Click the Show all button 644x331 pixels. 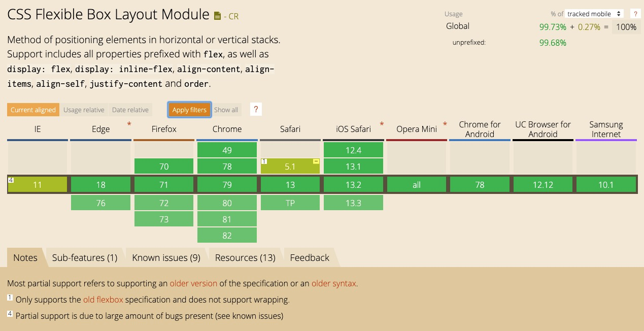coord(226,110)
